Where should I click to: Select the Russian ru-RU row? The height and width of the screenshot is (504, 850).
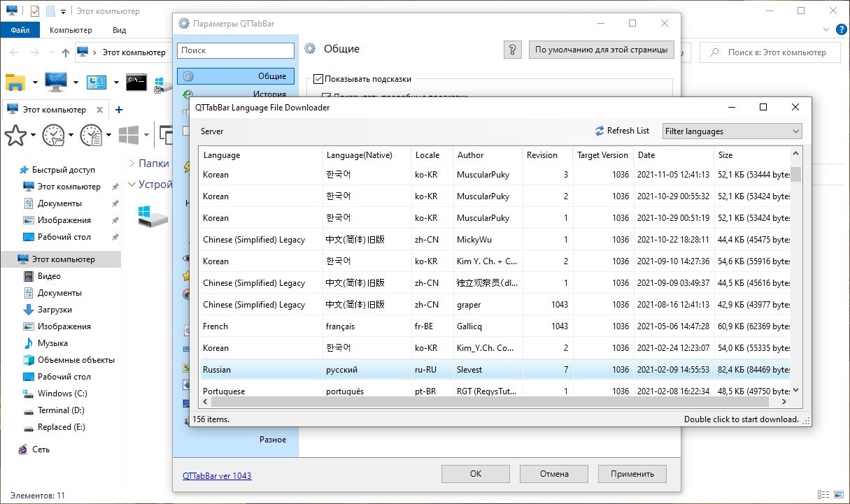495,369
